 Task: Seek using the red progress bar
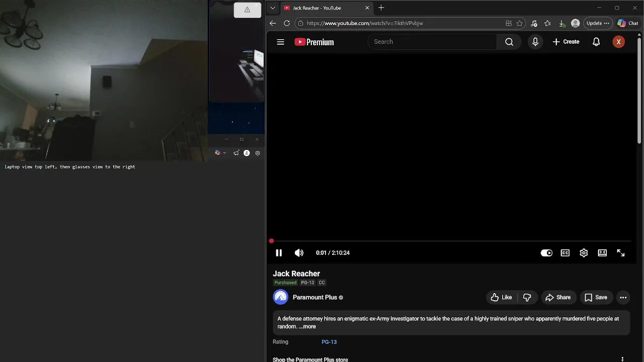tap(451, 241)
